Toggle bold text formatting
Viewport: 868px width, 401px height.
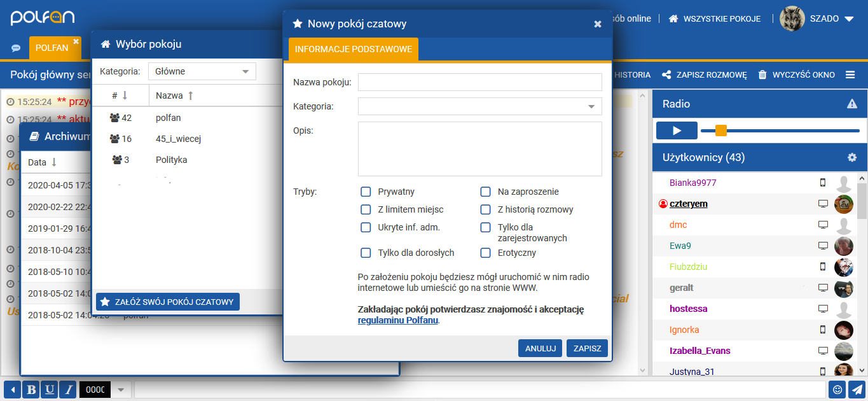pos(31,390)
